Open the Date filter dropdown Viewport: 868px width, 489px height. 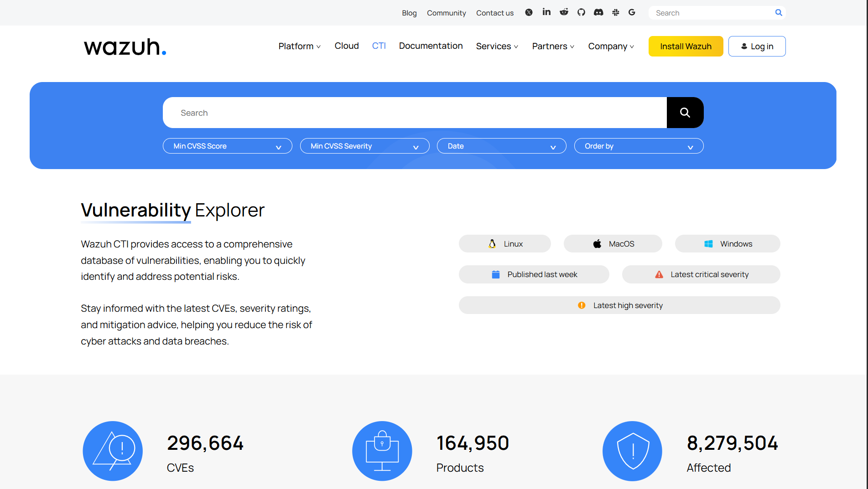501,146
